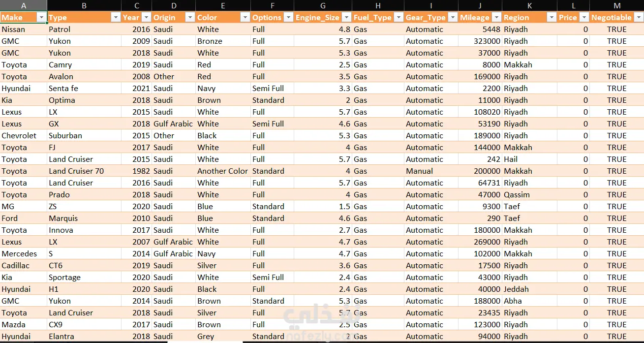644x343 pixels.
Task: Expand the Region filter arrow
Action: pos(552,17)
